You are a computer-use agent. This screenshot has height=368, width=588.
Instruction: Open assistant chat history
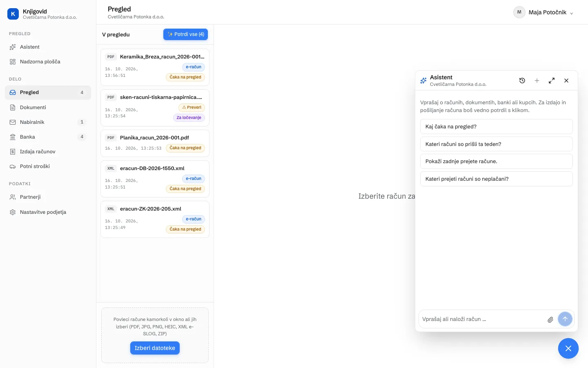pos(522,81)
